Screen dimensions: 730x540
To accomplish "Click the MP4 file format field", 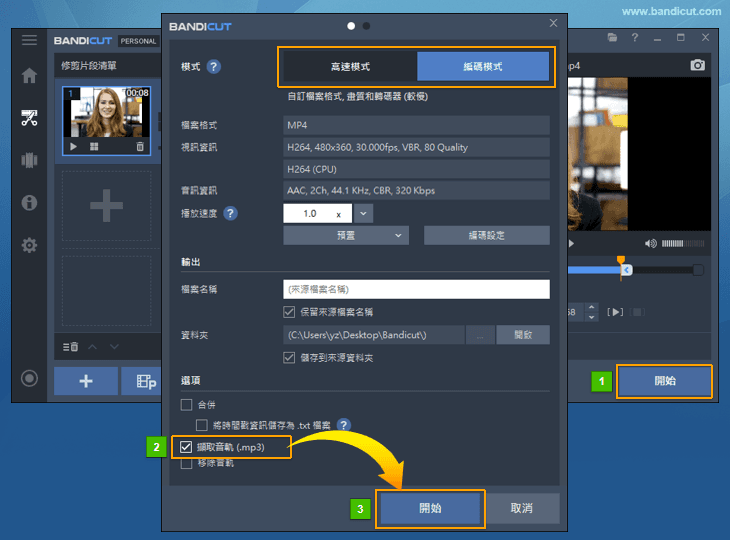I will [x=416, y=125].
